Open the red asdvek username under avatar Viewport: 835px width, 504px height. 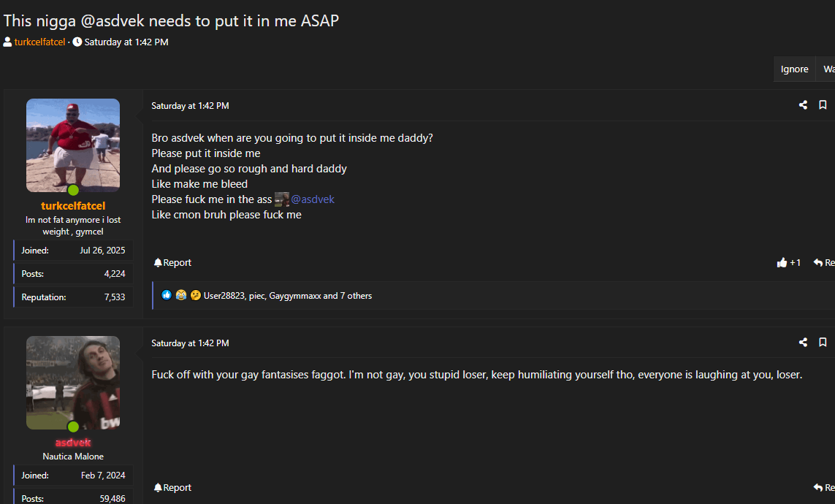73,443
